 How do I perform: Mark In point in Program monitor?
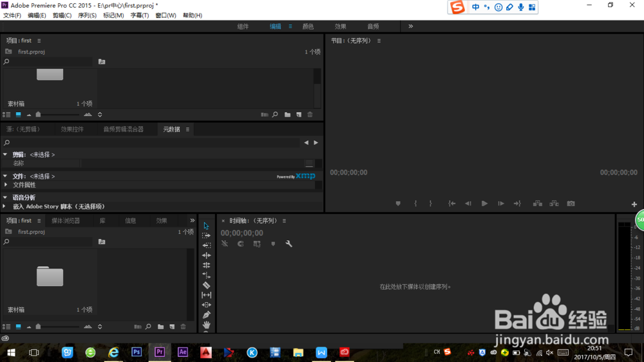pyautogui.click(x=415, y=204)
